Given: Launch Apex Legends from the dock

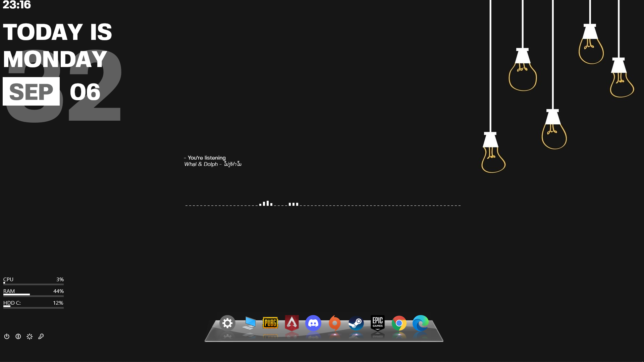Looking at the screenshot, I should click(292, 323).
